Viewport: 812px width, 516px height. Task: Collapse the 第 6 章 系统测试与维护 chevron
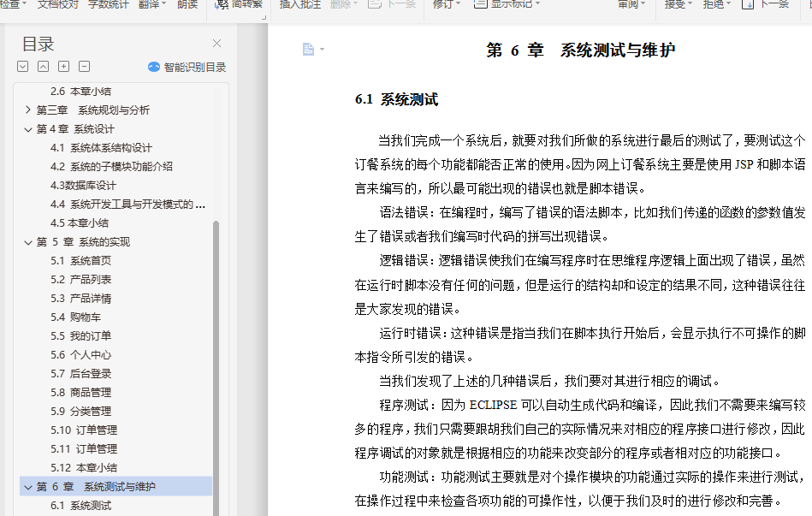click(x=28, y=486)
